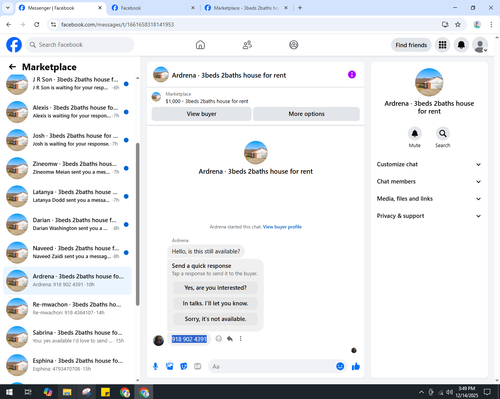Open the tab search dropdown arrow

point(8,8)
